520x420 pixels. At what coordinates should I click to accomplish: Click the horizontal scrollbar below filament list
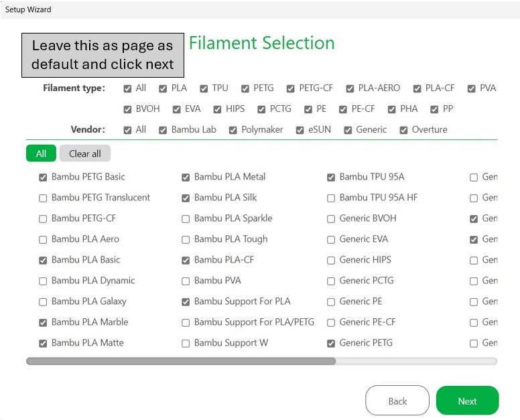[x=181, y=361]
